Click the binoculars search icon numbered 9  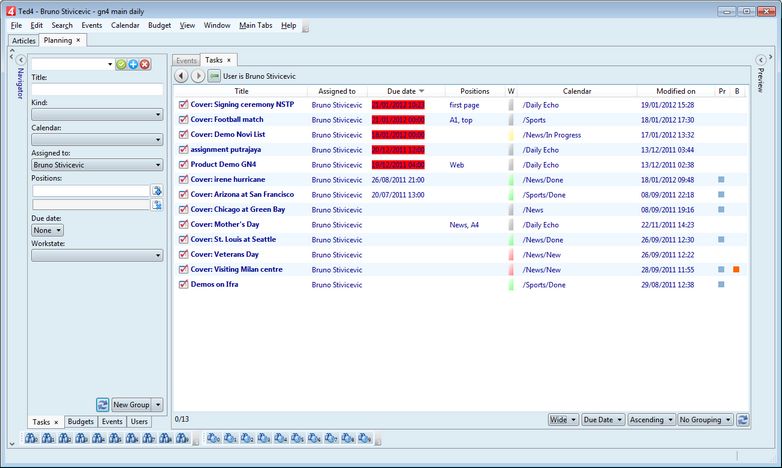[x=183, y=439]
